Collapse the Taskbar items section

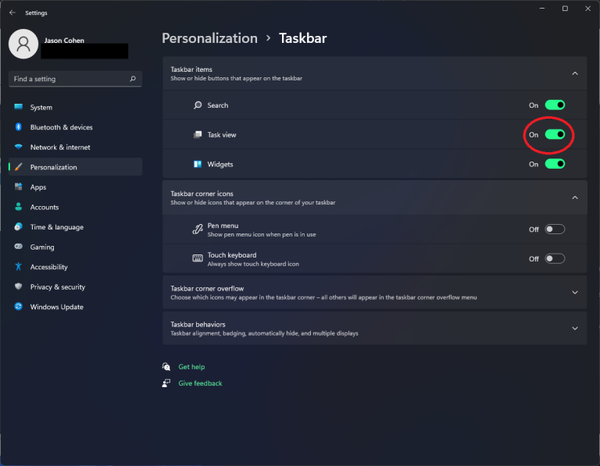point(575,73)
